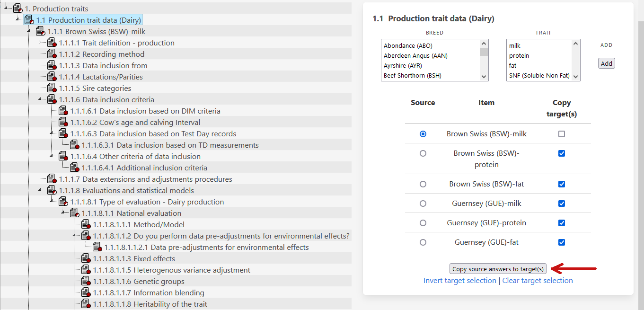Image resolution: width=644 pixels, height=310 pixels.
Task: Check the Brown Swiss (BSW)-milk target checkbox
Action: click(x=562, y=134)
